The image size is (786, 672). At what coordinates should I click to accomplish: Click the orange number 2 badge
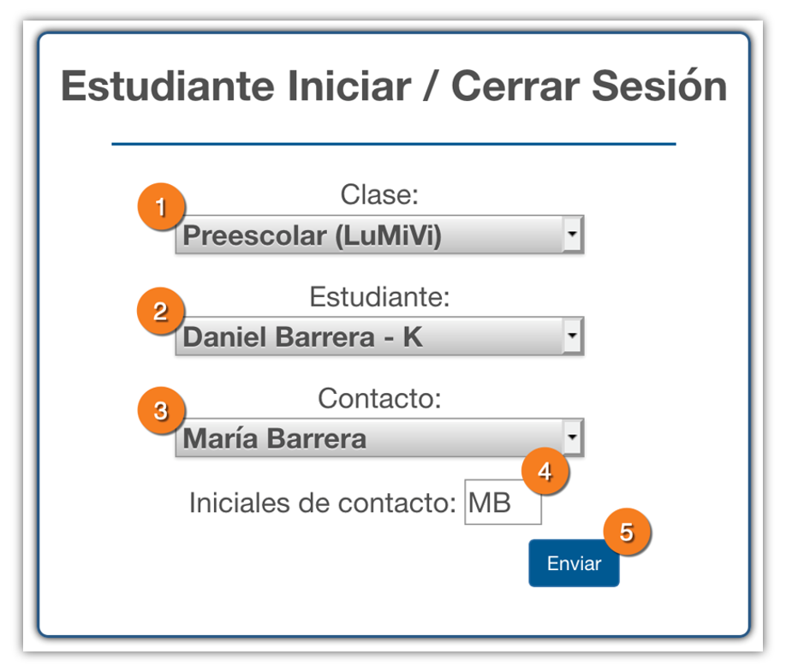pos(160,312)
